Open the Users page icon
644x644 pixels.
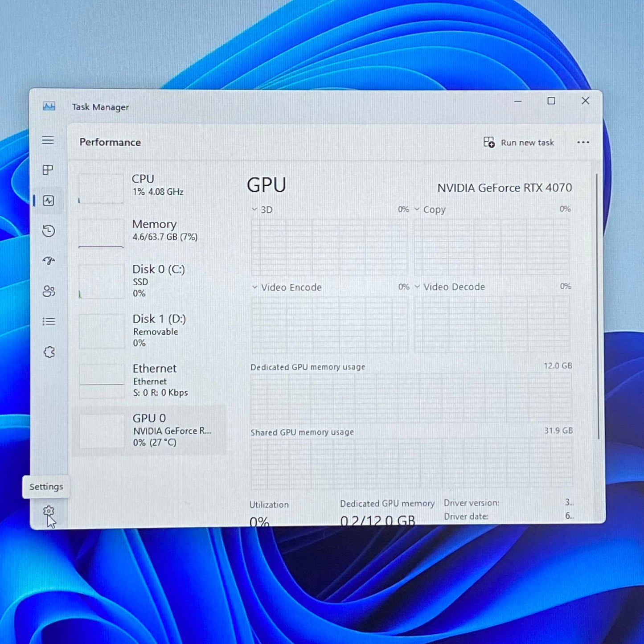point(49,291)
